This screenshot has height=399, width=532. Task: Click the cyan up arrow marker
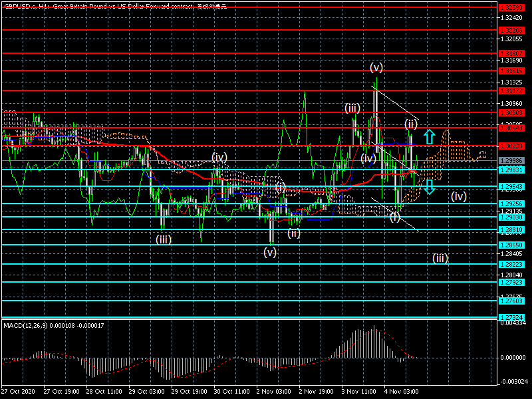(430, 137)
